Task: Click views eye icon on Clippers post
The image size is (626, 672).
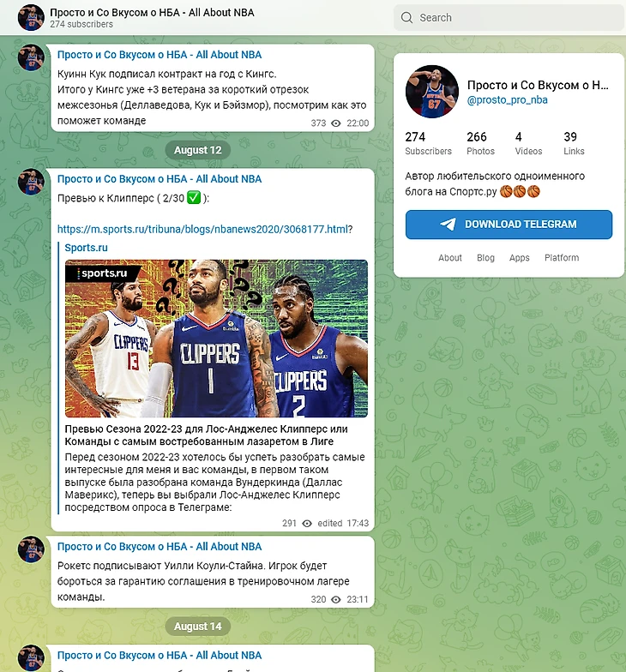Action: click(307, 523)
